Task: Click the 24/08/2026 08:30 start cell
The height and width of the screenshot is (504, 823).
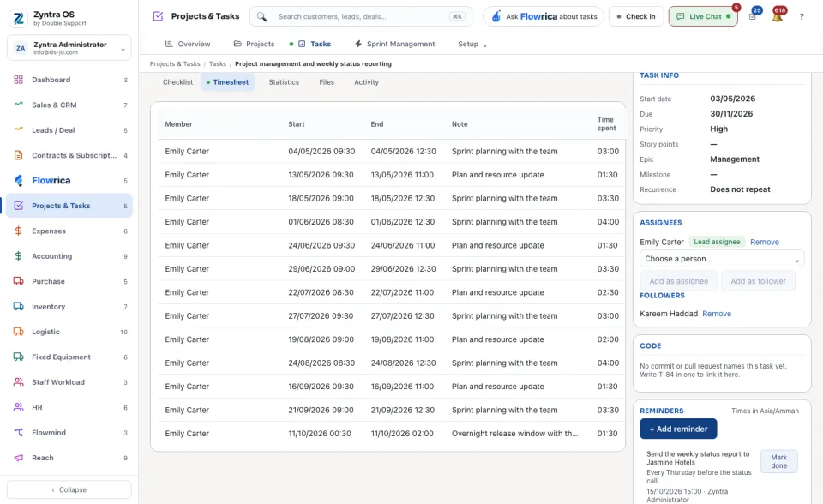Action: pos(321,363)
